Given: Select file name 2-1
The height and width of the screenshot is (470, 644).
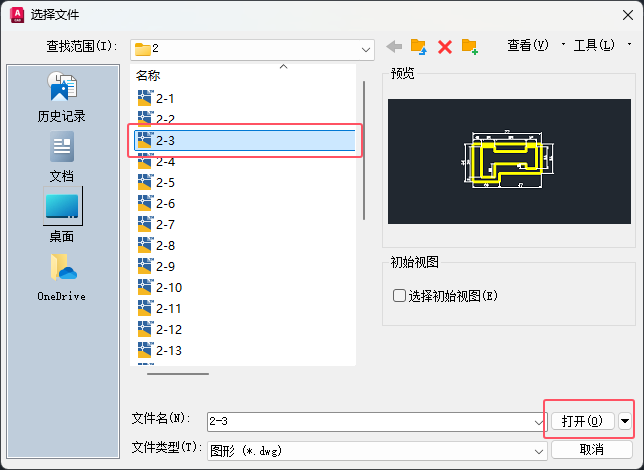Looking at the screenshot, I should coord(165,99).
